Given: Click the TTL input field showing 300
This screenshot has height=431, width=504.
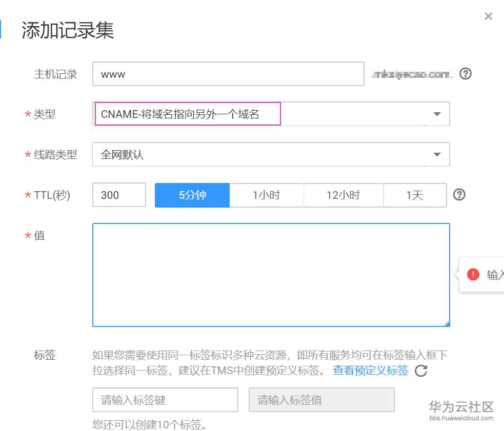Looking at the screenshot, I should point(119,195).
